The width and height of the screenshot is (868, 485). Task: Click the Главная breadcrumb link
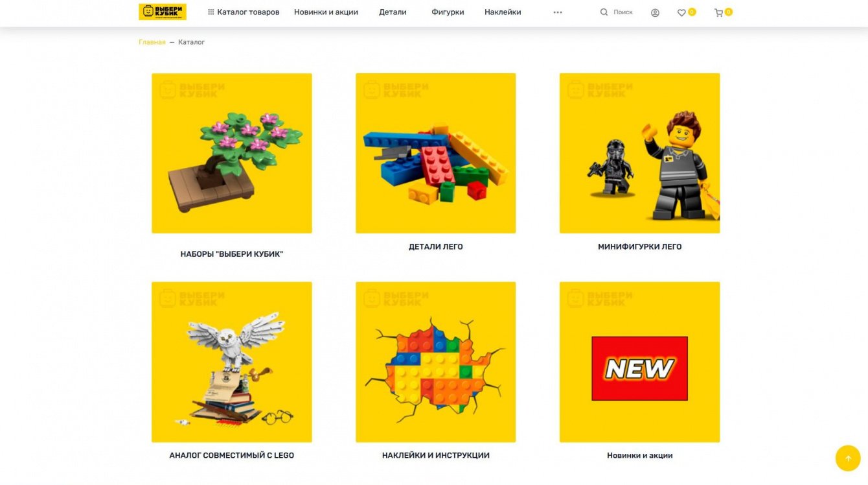point(152,42)
